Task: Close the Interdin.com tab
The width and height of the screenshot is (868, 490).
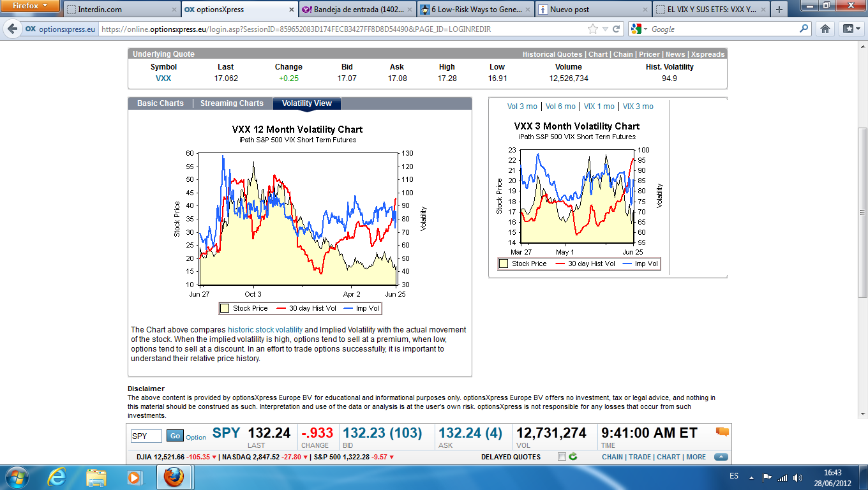Action: [174, 10]
